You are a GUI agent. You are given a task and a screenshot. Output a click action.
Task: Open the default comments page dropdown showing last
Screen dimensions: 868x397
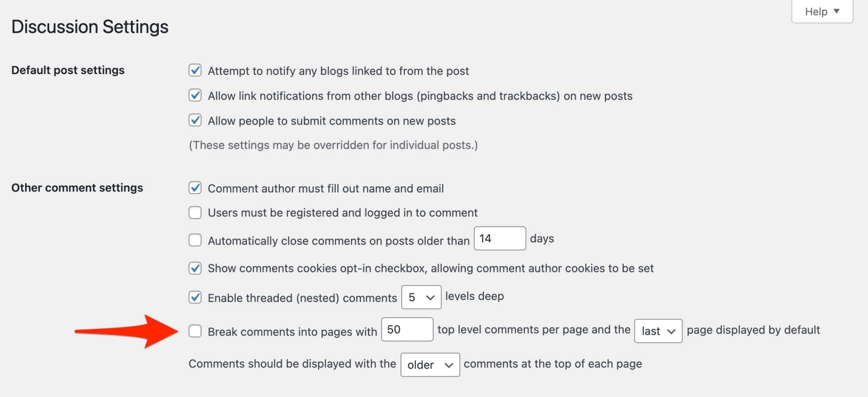click(657, 331)
